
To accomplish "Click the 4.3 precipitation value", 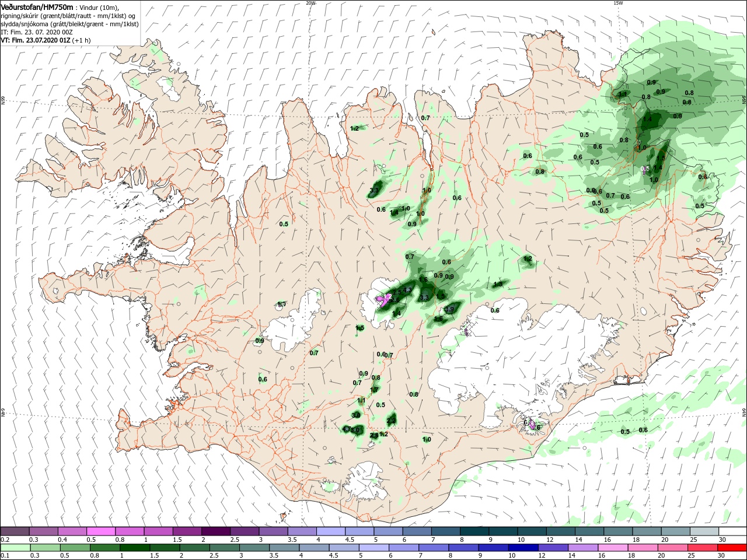I will [407, 290].
